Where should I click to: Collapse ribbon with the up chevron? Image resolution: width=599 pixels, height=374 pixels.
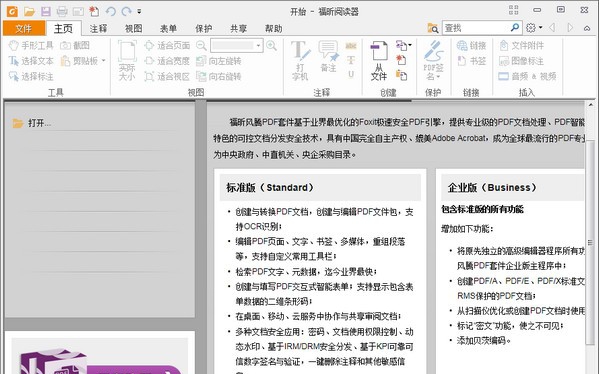pyautogui.click(x=587, y=28)
